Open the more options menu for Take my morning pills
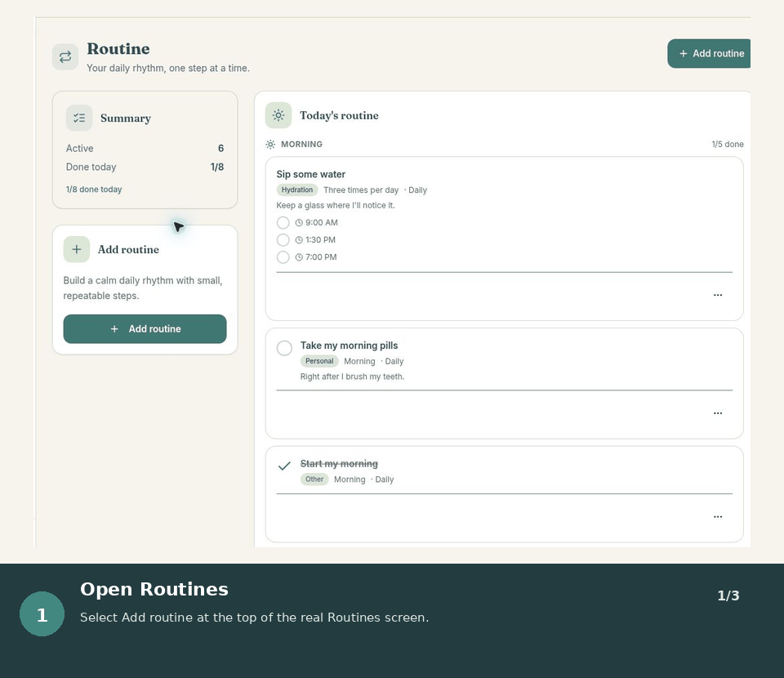This screenshot has width=784, height=678. [x=718, y=413]
